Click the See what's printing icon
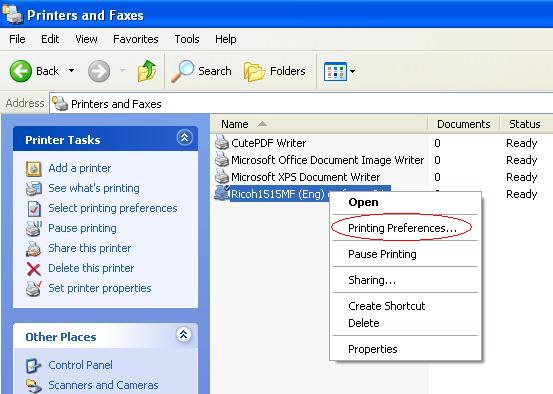This screenshot has width=553, height=394. (x=34, y=188)
